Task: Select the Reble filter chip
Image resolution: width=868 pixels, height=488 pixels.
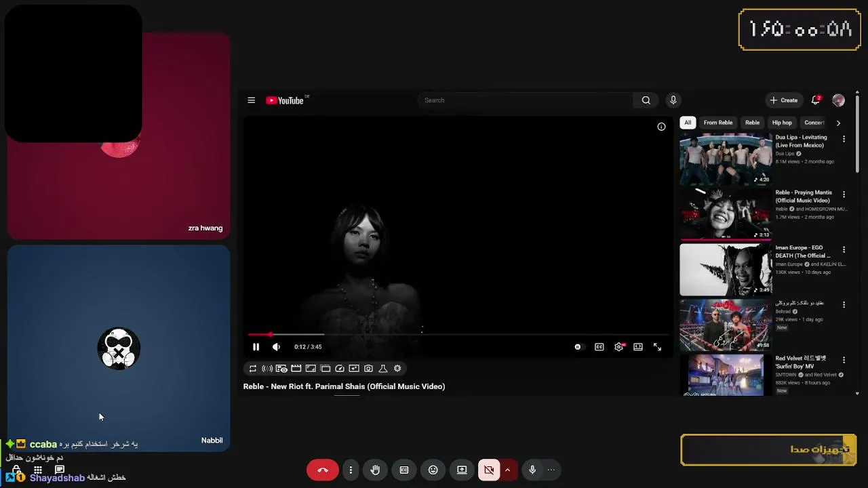Action: [x=753, y=123]
